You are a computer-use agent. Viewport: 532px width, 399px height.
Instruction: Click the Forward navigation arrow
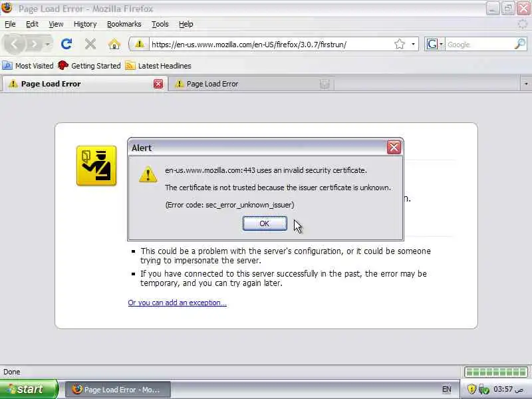34,44
